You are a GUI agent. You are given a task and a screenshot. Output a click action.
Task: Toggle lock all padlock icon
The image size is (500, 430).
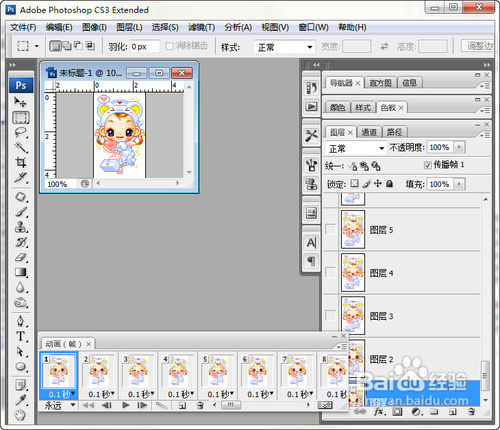pyautogui.click(x=389, y=184)
